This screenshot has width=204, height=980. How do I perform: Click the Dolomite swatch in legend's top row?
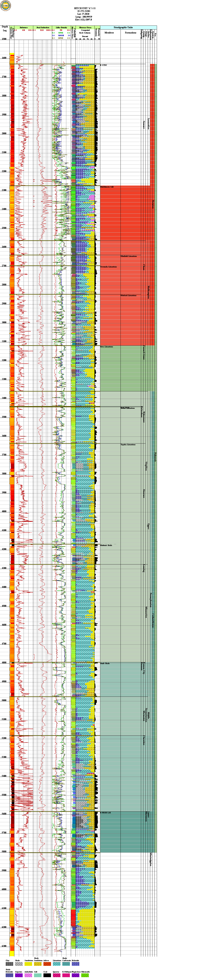(75, 964)
